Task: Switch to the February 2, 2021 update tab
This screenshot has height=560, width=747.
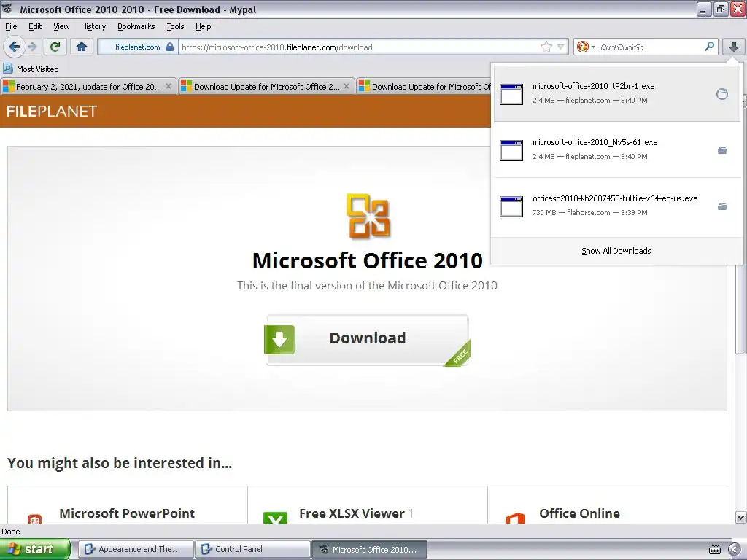Action: [88, 86]
